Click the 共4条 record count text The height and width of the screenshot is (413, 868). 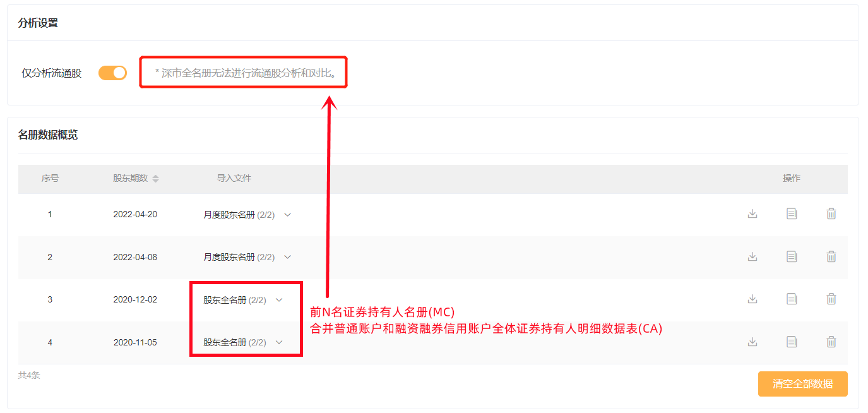(x=29, y=375)
